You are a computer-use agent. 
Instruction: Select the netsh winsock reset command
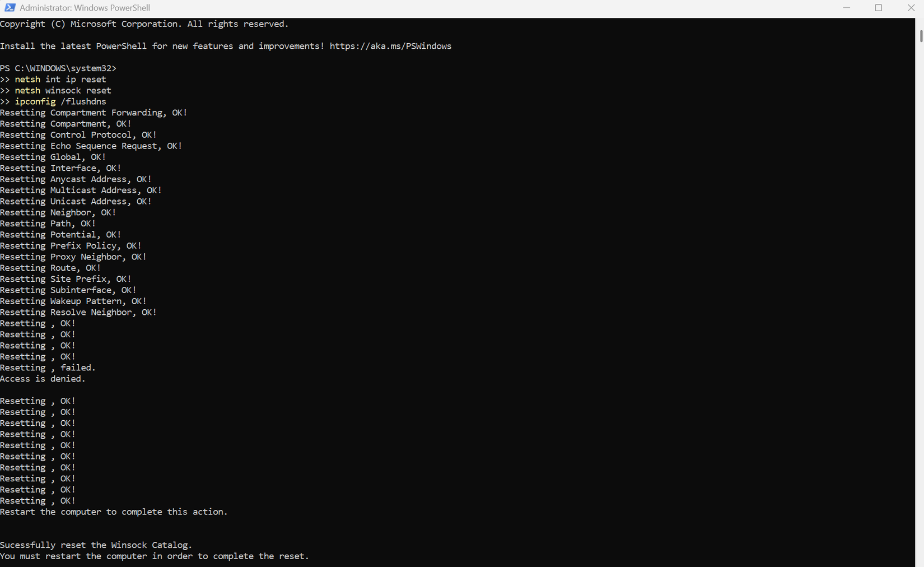coord(63,90)
